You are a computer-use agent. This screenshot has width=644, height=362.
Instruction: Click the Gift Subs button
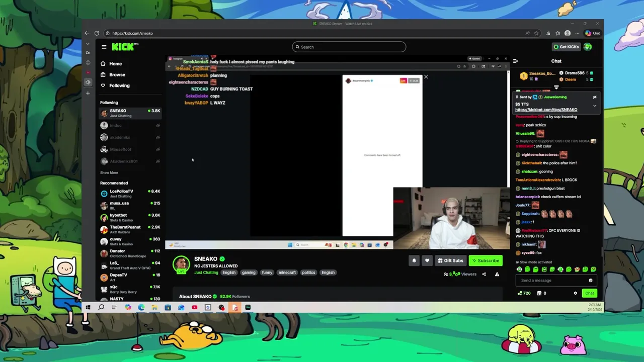coord(450,260)
